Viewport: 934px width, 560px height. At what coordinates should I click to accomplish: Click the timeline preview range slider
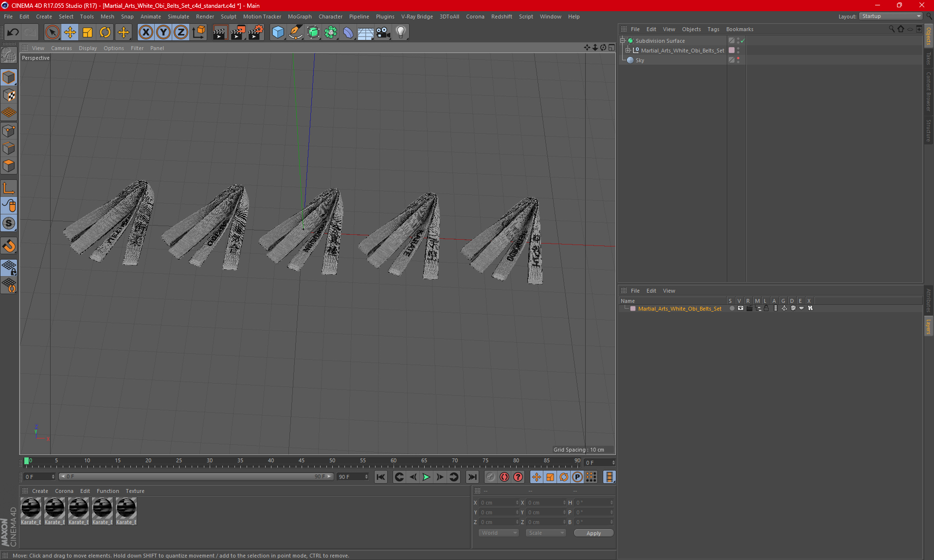(196, 477)
